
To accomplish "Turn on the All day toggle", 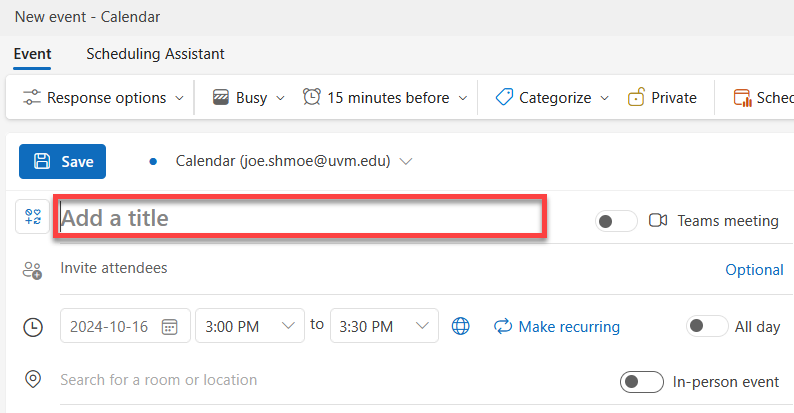I will point(707,326).
